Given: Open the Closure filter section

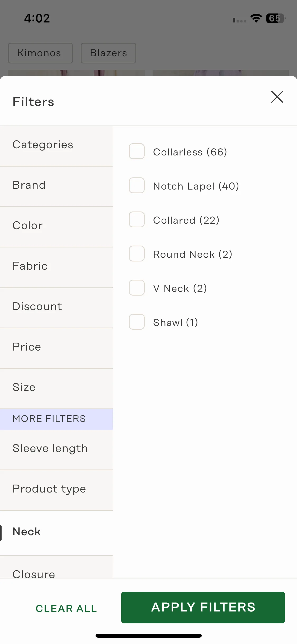Looking at the screenshot, I should [56, 568].
